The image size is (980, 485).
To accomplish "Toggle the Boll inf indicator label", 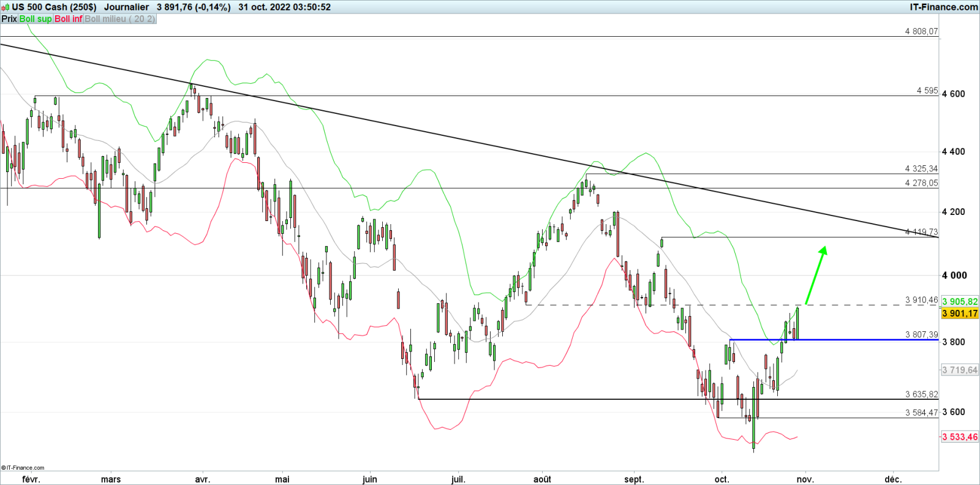I will (68, 19).
